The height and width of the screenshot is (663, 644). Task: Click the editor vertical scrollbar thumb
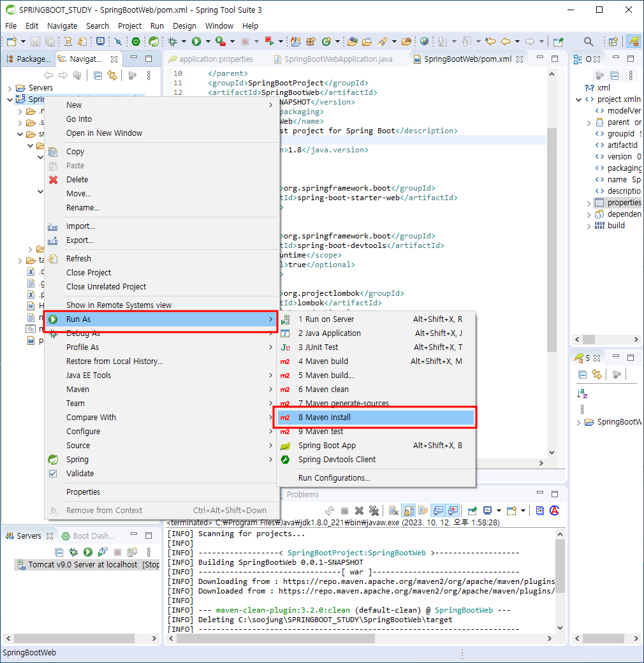[552, 239]
